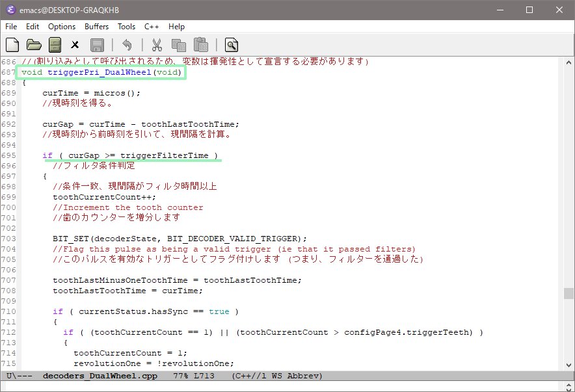The width and height of the screenshot is (575, 392).
Task: Open the Dired directory icon
Action: tap(55, 45)
